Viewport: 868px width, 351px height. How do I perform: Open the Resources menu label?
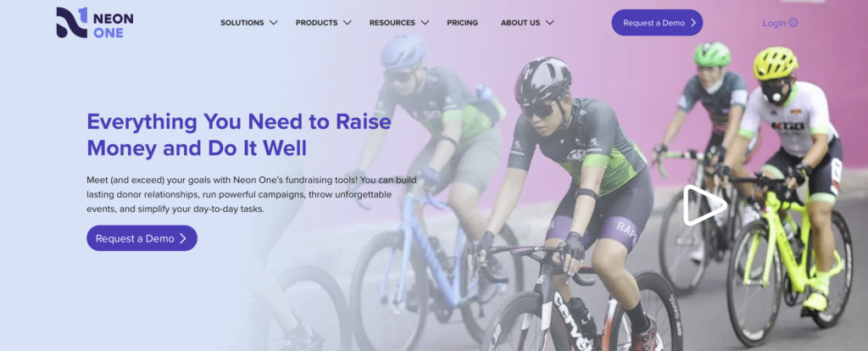pyautogui.click(x=392, y=23)
